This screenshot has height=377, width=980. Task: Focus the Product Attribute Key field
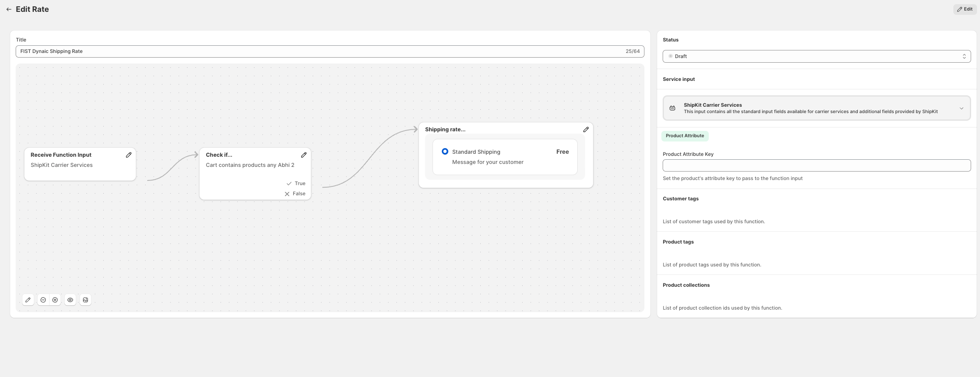coord(816,166)
